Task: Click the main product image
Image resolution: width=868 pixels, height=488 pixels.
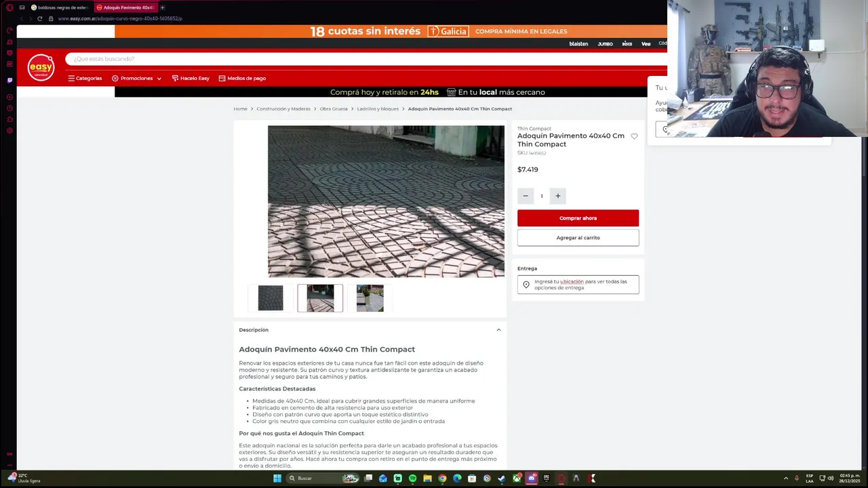Action: [386, 201]
